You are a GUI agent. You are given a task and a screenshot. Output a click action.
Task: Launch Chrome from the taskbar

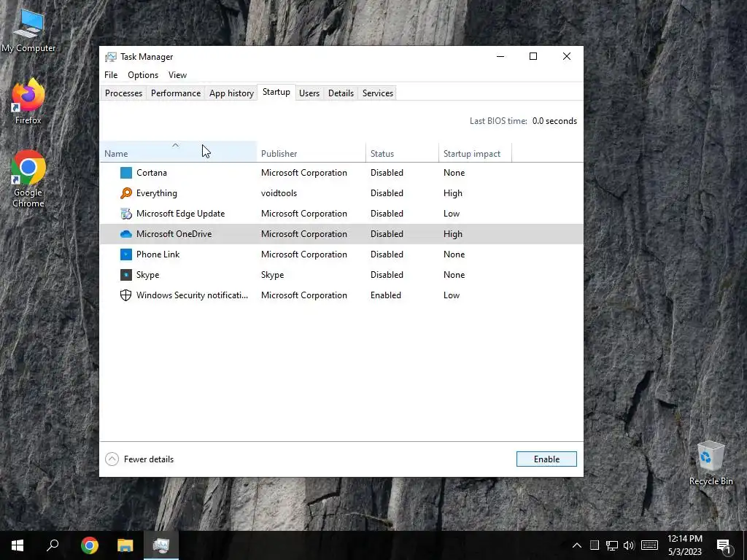click(x=89, y=545)
